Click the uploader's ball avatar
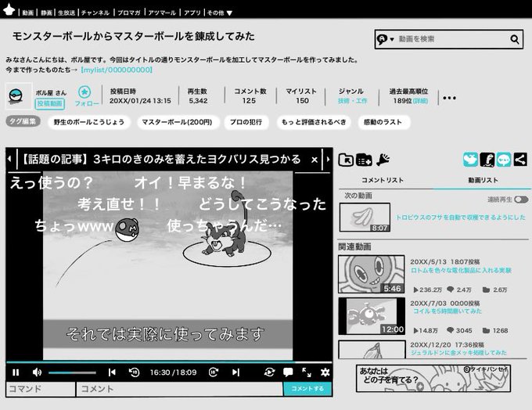Viewport: 532px width, 410px height. [19, 96]
